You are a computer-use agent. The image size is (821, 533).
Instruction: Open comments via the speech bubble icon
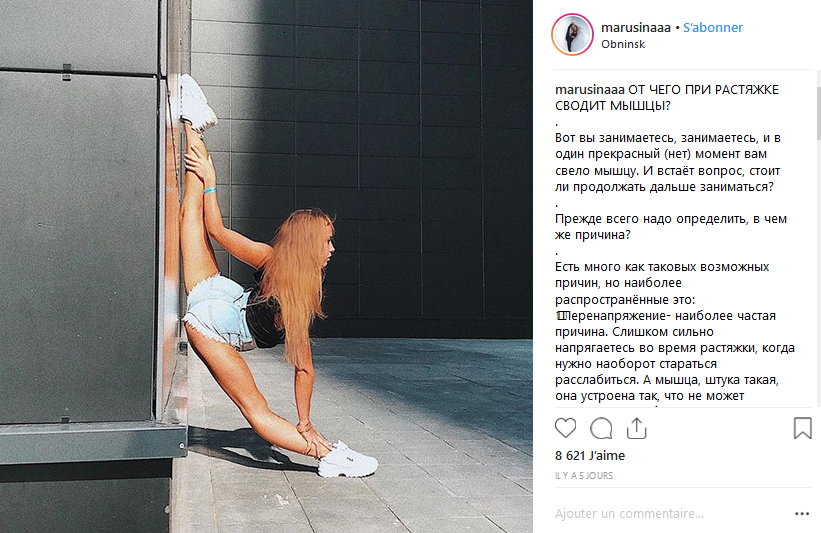click(x=601, y=428)
